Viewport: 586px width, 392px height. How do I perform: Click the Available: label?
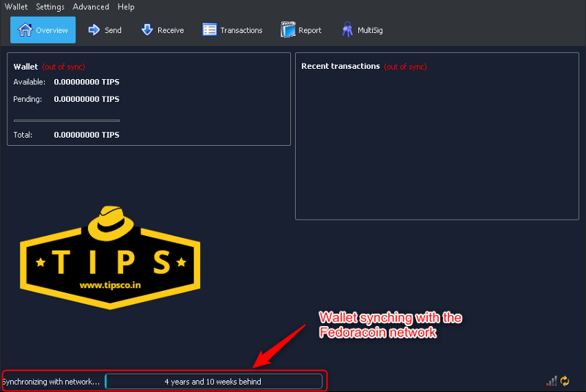[x=29, y=82]
